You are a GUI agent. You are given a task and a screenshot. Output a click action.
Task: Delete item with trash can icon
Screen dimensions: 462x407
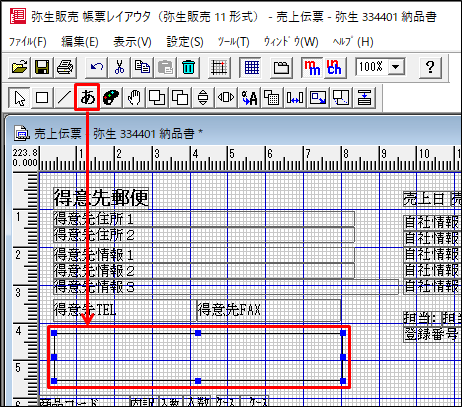pyautogui.click(x=188, y=67)
